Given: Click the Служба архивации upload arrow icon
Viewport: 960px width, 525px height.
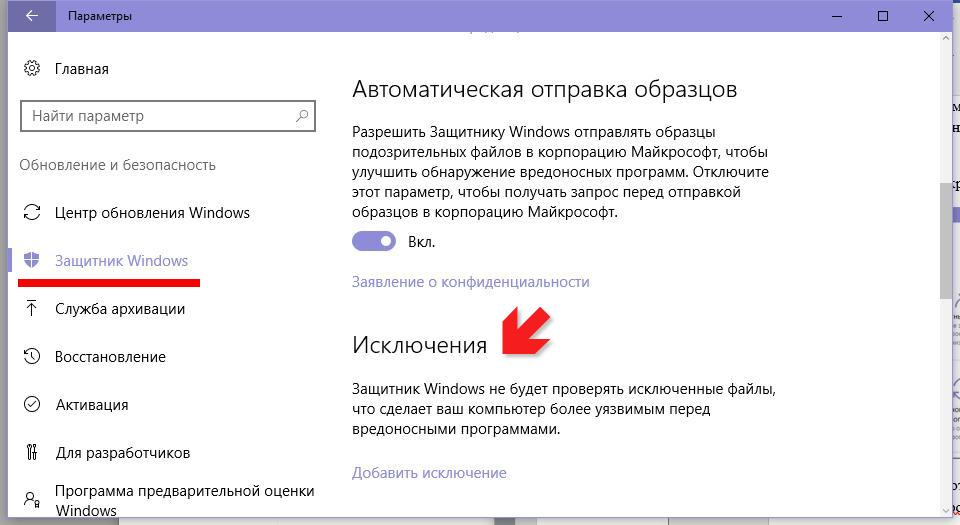Looking at the screenshot, I should click(x=32, y=308).
